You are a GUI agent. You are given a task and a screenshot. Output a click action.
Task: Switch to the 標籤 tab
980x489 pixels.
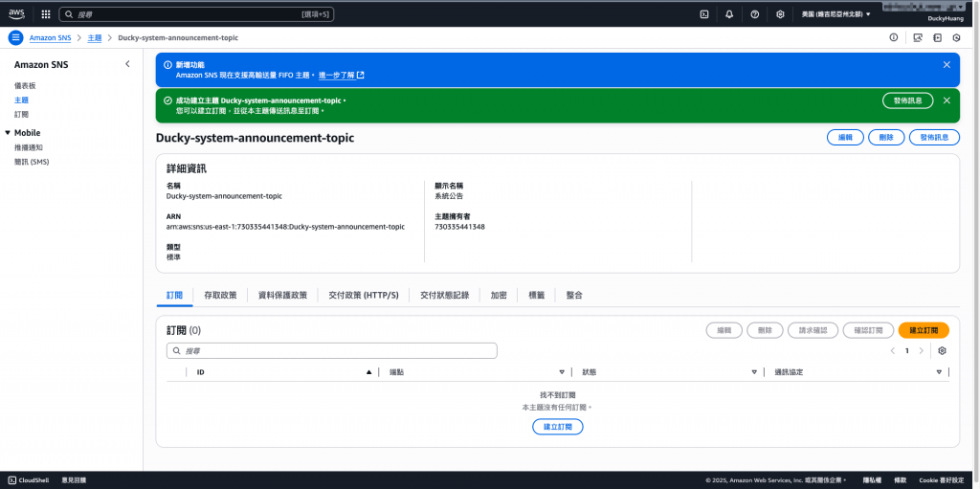point(536,295)
